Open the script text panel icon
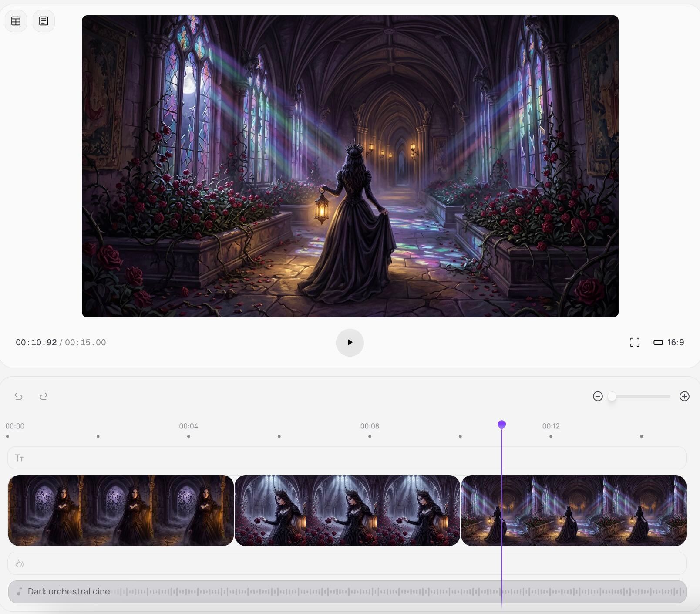Image resolution: width=700 pixels, height=614 pixels. [44, 21]
